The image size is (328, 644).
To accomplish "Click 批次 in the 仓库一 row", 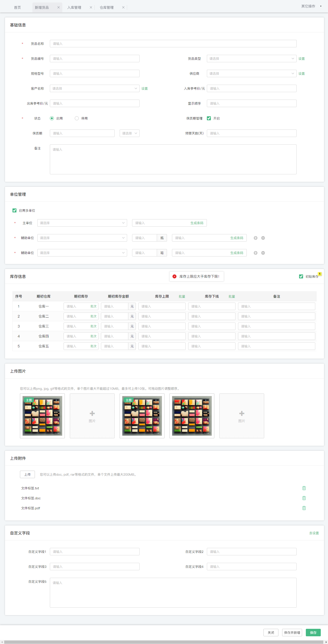I will [x=93, y=307].
